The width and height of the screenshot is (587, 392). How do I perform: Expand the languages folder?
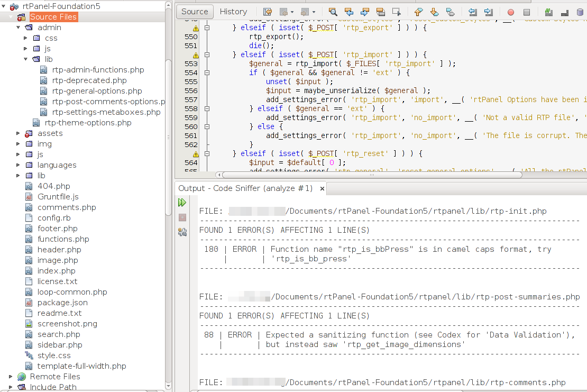tap(18, 165)
